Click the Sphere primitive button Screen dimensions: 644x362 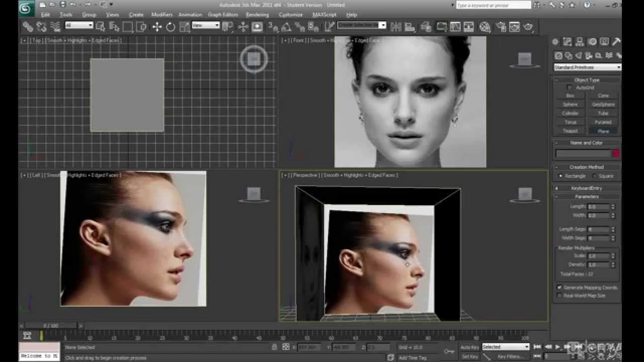570,105
